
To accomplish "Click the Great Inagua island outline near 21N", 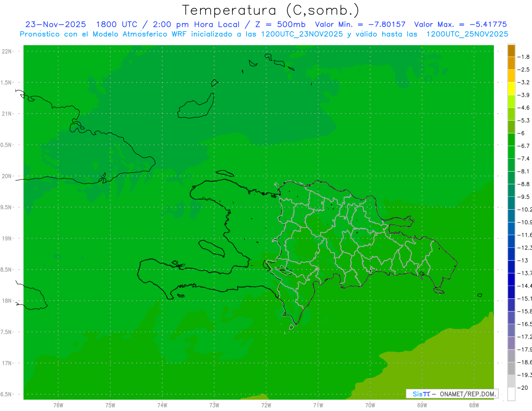I will (x=196, y=106).
